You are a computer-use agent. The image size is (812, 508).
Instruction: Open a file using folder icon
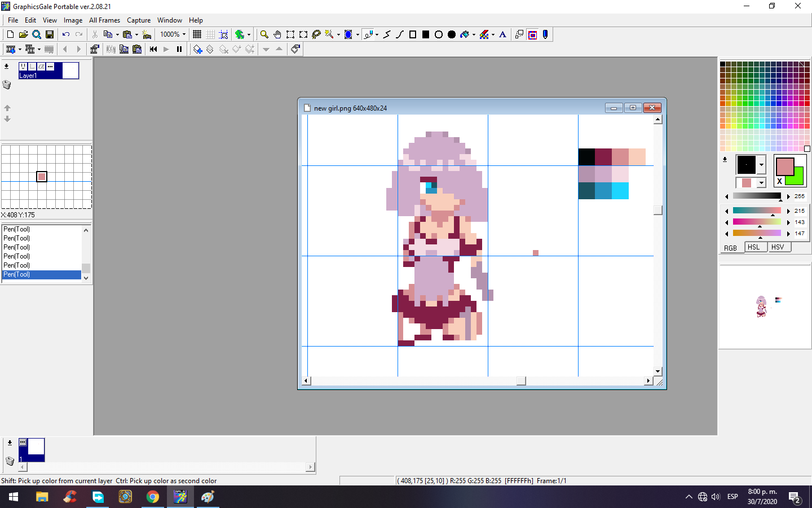[x=23, y=34]
